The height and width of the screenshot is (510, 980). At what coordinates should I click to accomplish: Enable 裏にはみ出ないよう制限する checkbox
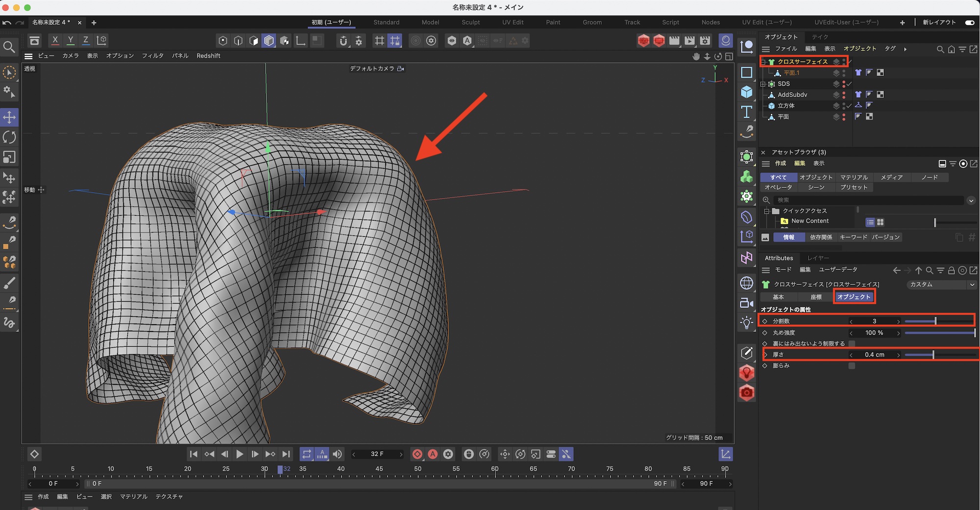point(852,344)
